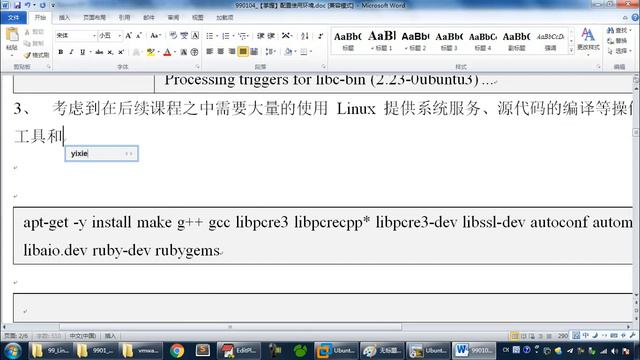
Task: Decrease the paragraph indent
Action: (x=260, y=36)
